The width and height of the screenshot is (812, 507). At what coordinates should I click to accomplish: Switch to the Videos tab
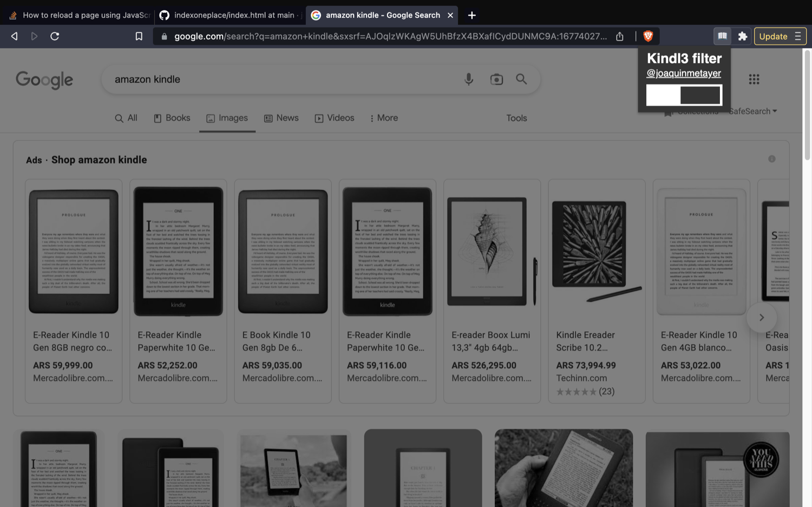[335, 118]
